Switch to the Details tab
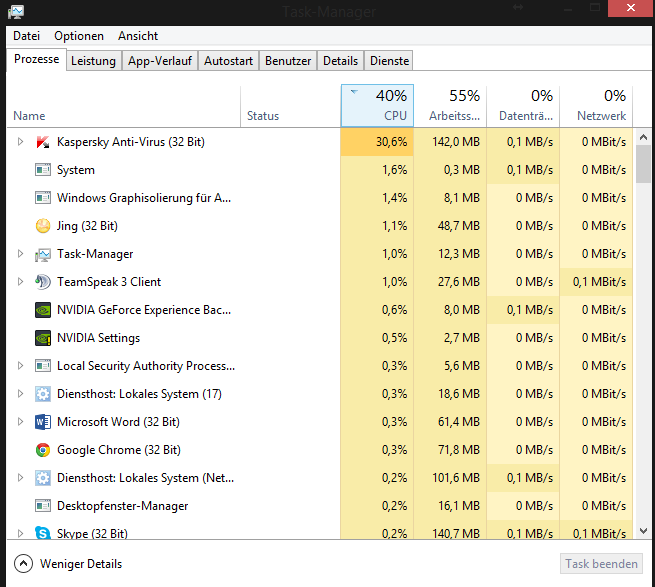This screenshot has height=587, width=655. (x=340, y=61)
